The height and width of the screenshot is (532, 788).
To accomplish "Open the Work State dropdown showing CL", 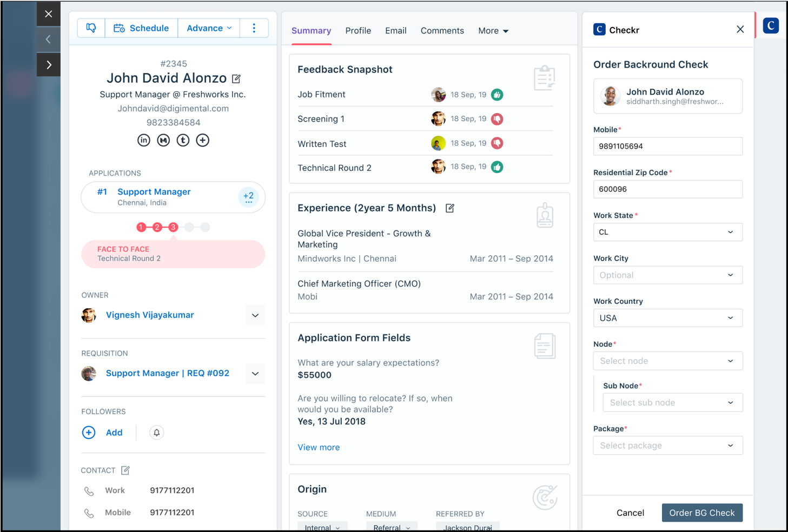I will 668,232.
